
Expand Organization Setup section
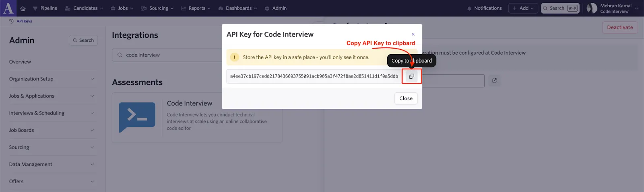(52, 79)
